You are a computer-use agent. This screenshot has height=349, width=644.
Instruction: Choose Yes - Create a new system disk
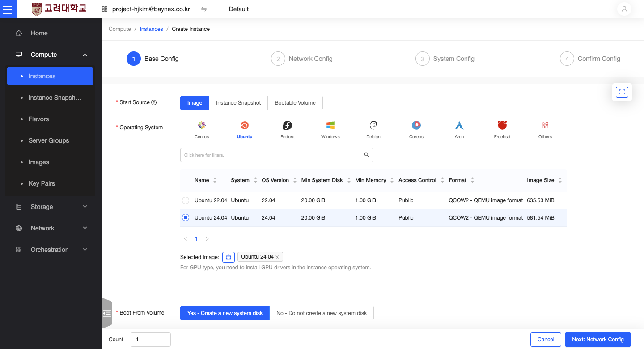click(225, 313)
